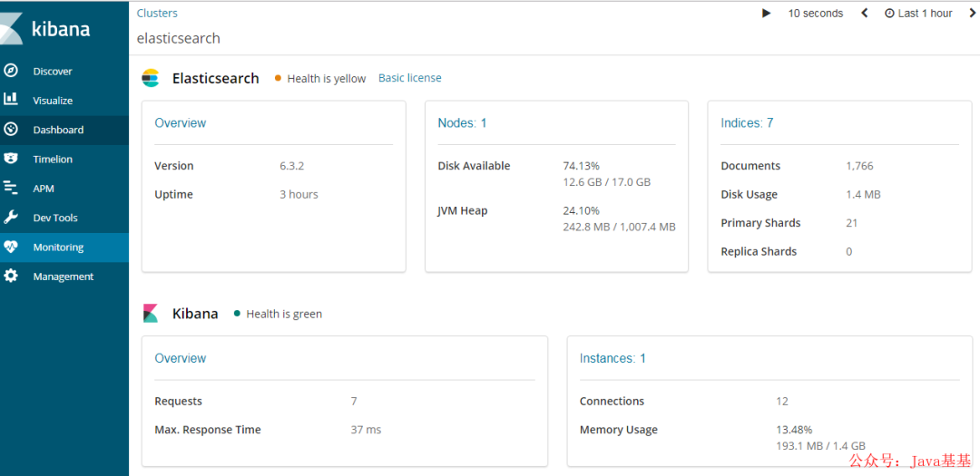
Task: Start auto-refresh with play icon
Action: pos(766,13)
